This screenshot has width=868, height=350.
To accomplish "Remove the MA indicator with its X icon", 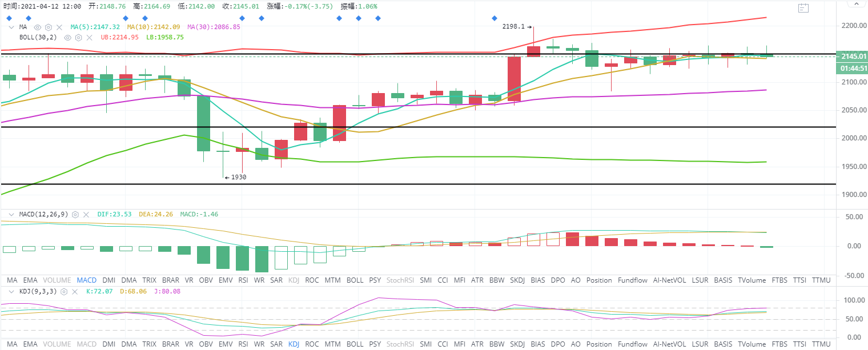I will (59, 27).
